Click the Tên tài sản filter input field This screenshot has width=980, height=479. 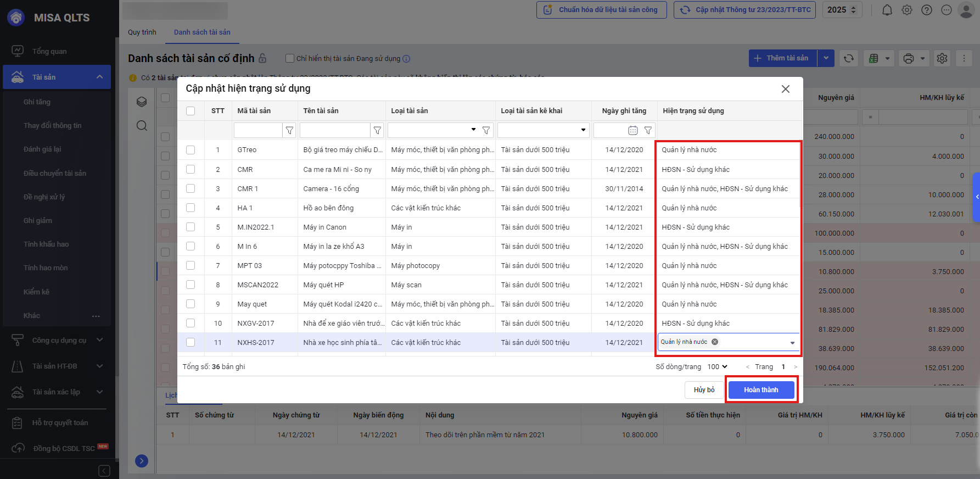point(335,130)
